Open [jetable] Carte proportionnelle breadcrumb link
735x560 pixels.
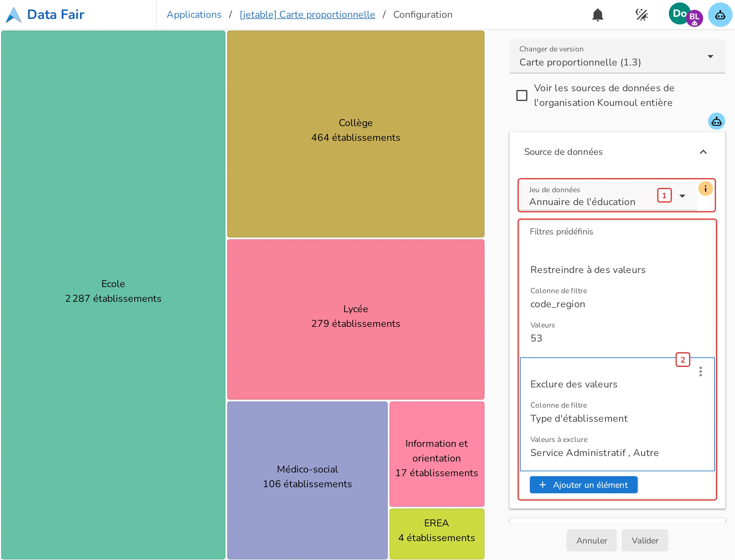307,15
